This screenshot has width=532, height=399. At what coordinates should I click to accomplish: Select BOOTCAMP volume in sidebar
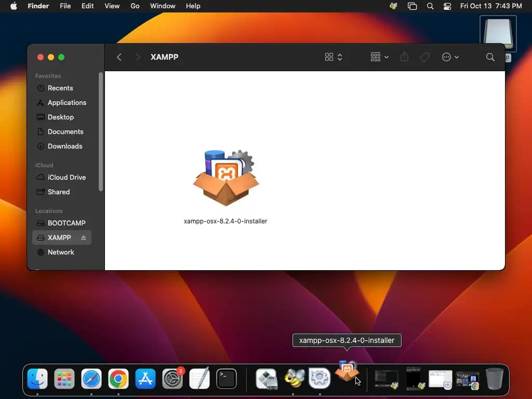(x=62, y=223)
